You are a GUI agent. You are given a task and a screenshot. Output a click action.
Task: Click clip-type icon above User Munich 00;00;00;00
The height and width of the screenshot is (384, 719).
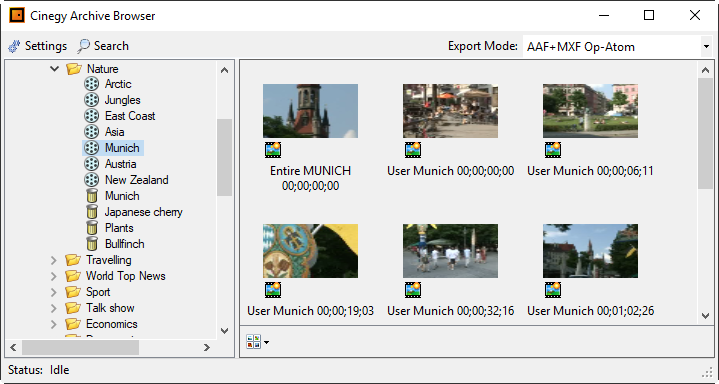[x=413, y=150]
